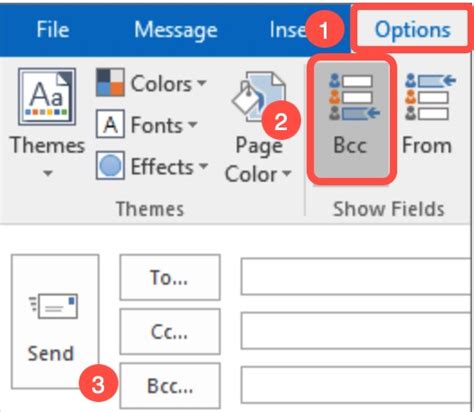This screenshot has width=474, height=412.
Task: Click the Send envelope icon
Action: pyautogui.click(x=54, y=306)
